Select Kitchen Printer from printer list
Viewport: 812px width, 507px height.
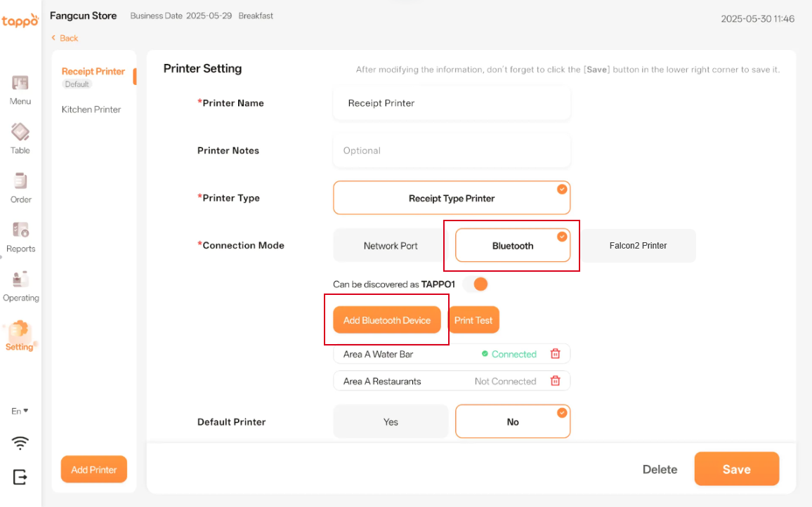click(91, 110)
